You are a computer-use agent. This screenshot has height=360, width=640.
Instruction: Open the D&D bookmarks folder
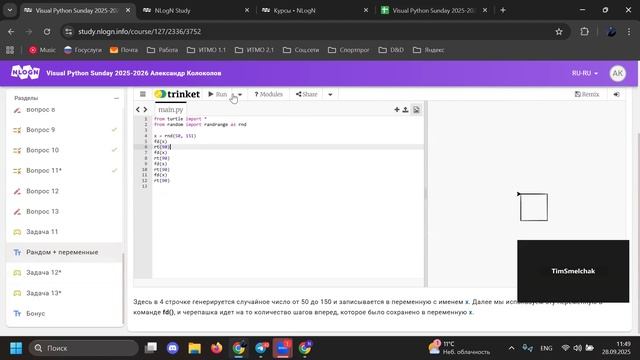[x=391, y=50]
